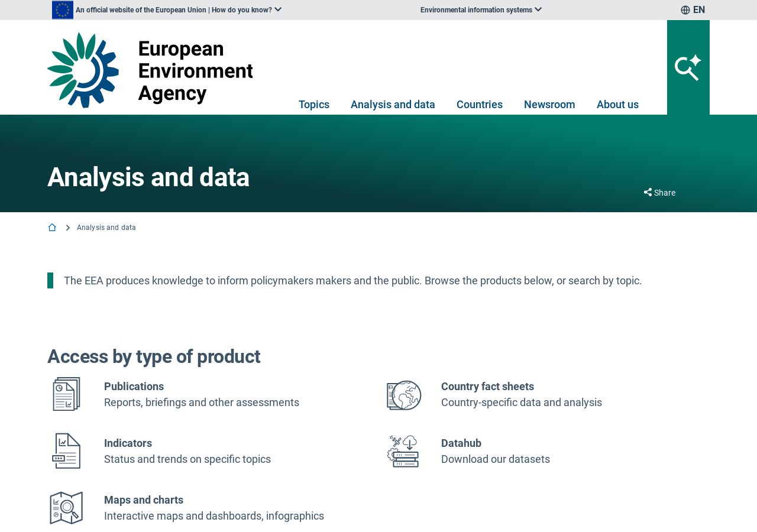Open the EN language selector
This screenshot has height=532, width=757.
693,10
